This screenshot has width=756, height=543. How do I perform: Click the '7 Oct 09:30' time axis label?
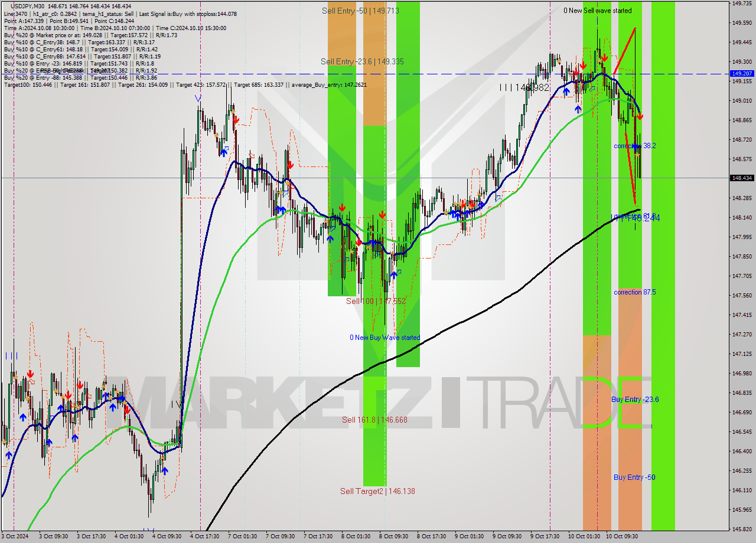point(280,537)
